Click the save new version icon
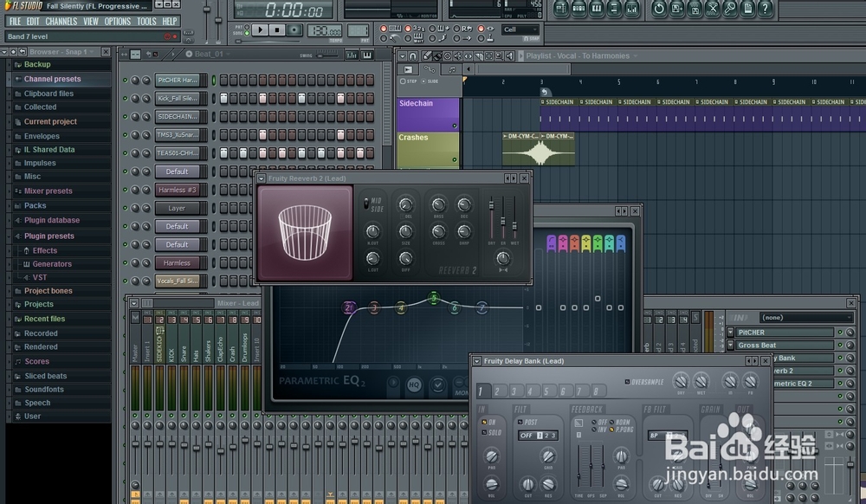 676,9
